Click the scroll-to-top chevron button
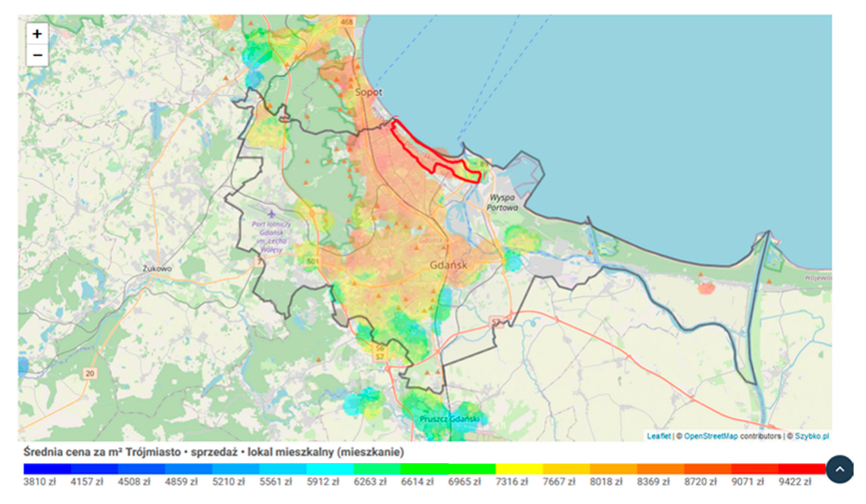The width and height of the screenshot is (866, 504). click(x=839, y=469)
